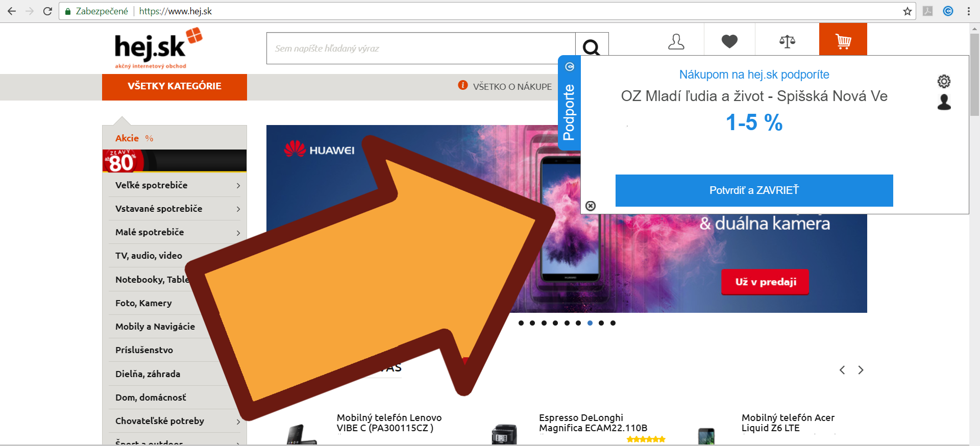Open Espresso DeLonghi Magnifica product
The image size is (980, 446).
[x=593, y=423]
